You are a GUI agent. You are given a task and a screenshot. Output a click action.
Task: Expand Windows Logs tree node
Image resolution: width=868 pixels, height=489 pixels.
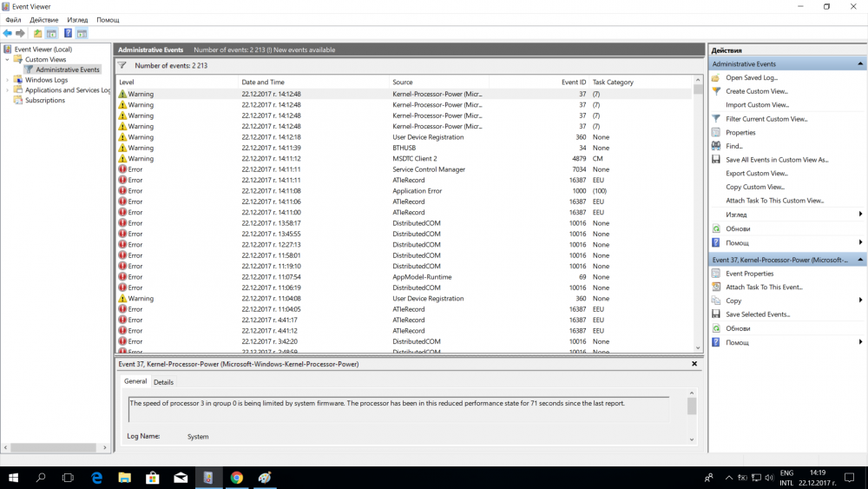coord(7,80)
